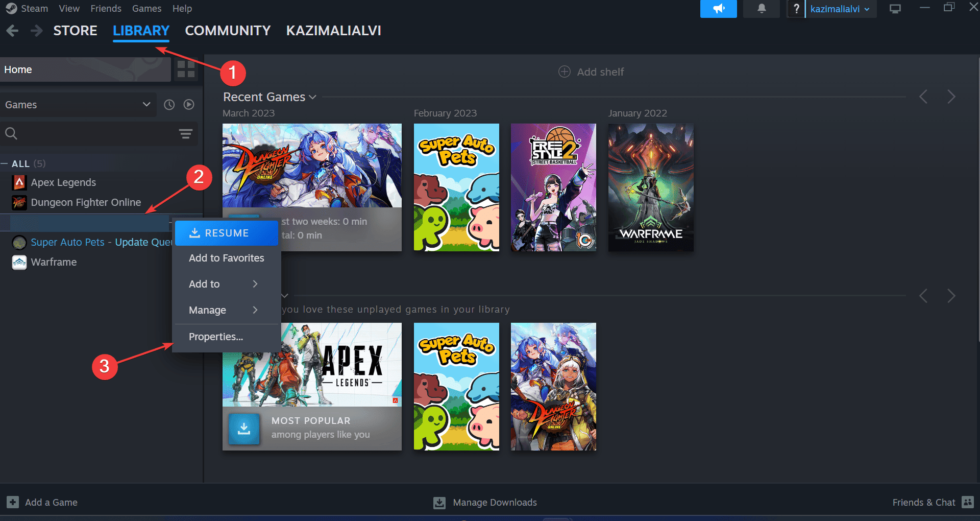Open the Help menu
The height and width of the screenshot is (521, 980).
pyautogui.click(x=182, y=9)
